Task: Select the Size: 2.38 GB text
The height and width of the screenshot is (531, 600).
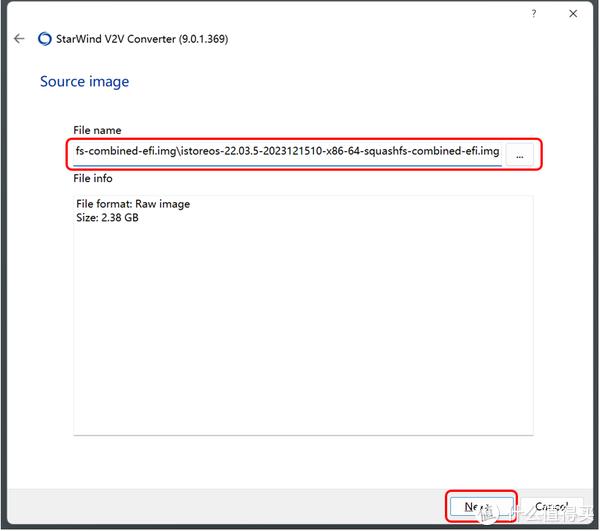Action: 107,218
